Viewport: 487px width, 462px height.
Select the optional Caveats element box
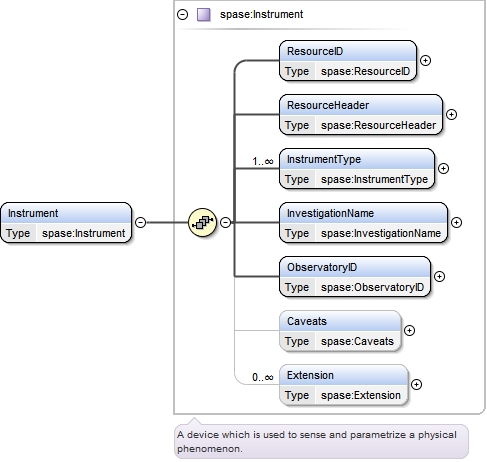pyautogui.click(x=340, y=331)
